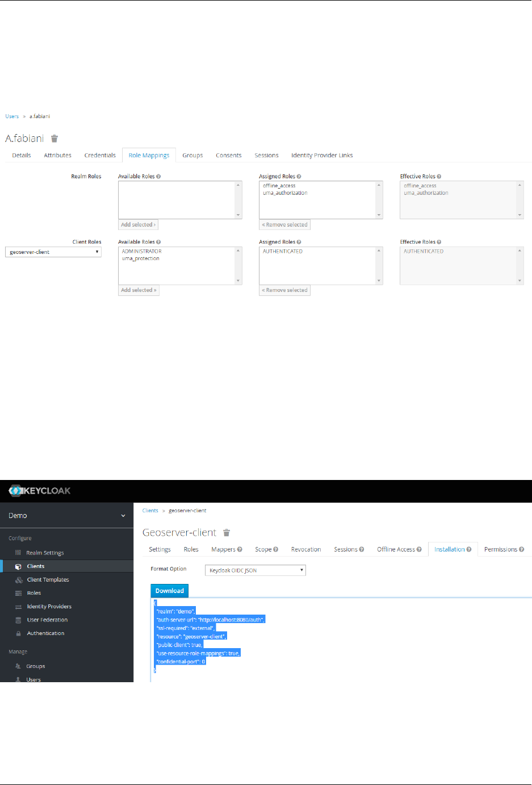Select offline_access in Assigned realm roles
This screenshot has height=785, width=532.
(279, 186)
